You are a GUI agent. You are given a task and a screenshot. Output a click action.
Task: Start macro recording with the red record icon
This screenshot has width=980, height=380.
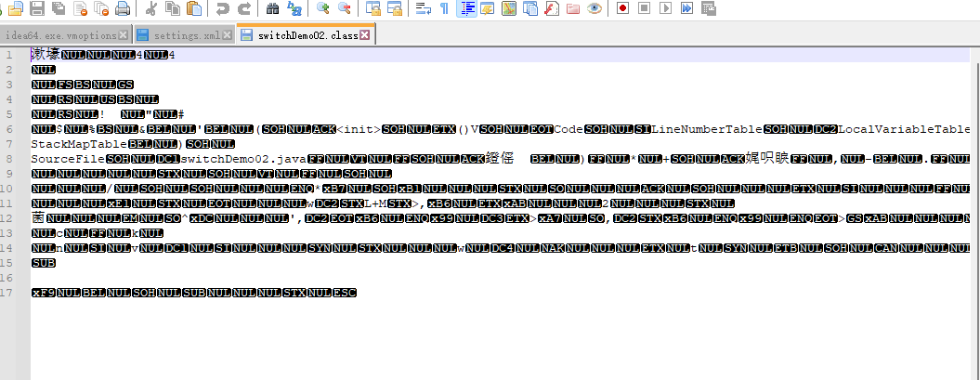click(x=622, y=8)
